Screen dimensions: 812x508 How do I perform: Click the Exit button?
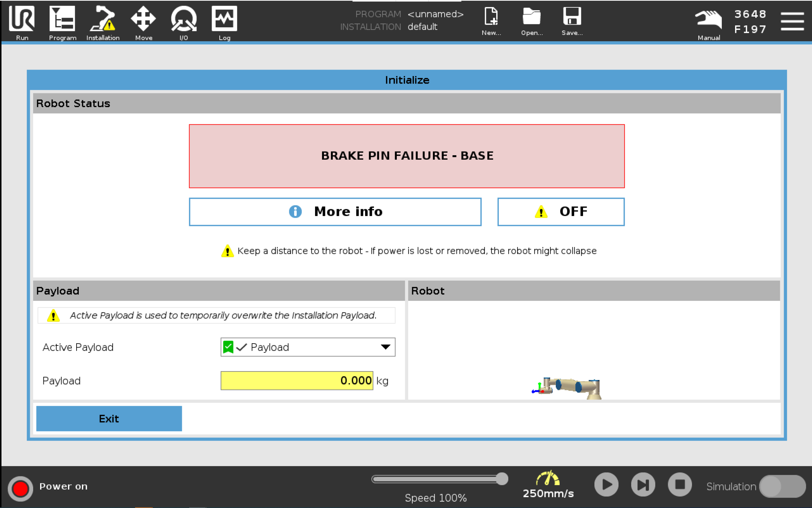[109, 418]
